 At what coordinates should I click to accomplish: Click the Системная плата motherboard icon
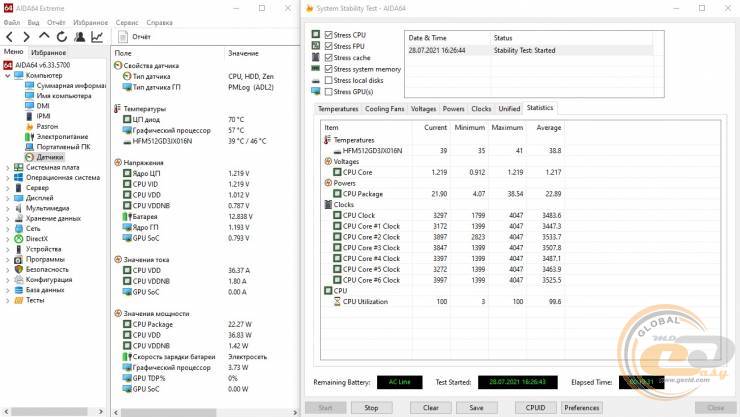(18, 167)
